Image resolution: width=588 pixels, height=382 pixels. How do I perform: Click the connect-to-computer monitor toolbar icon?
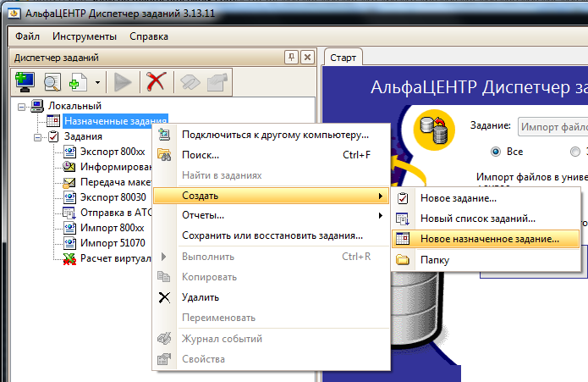point(25,82)
